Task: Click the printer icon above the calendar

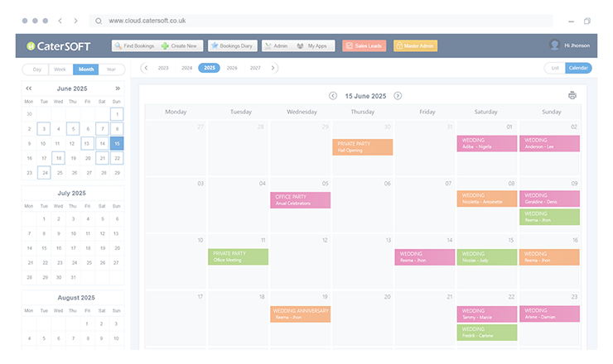Action: tap(572, 96)
